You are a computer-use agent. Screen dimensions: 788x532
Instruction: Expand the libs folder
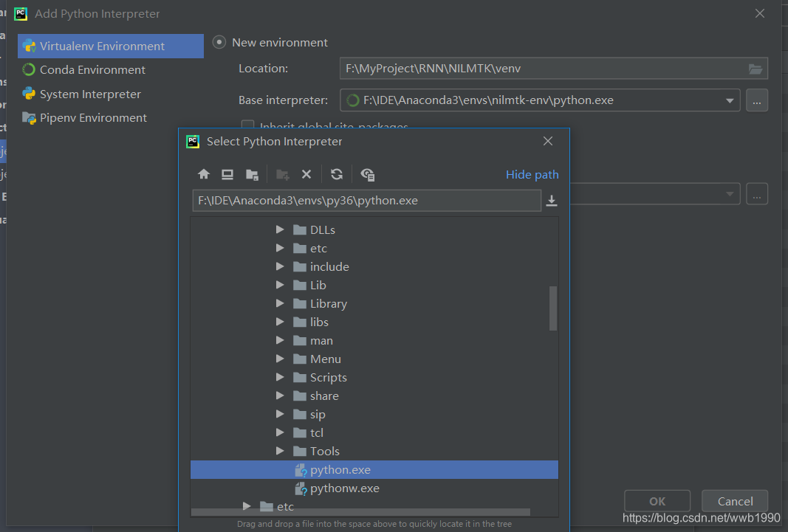click(280, 322)
